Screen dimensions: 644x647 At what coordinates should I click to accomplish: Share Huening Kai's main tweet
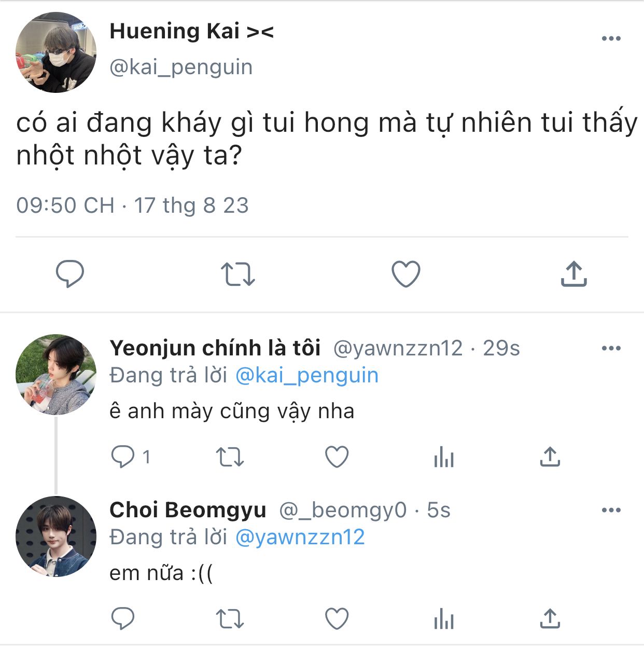pyautogui.click(x=573, y=273)
